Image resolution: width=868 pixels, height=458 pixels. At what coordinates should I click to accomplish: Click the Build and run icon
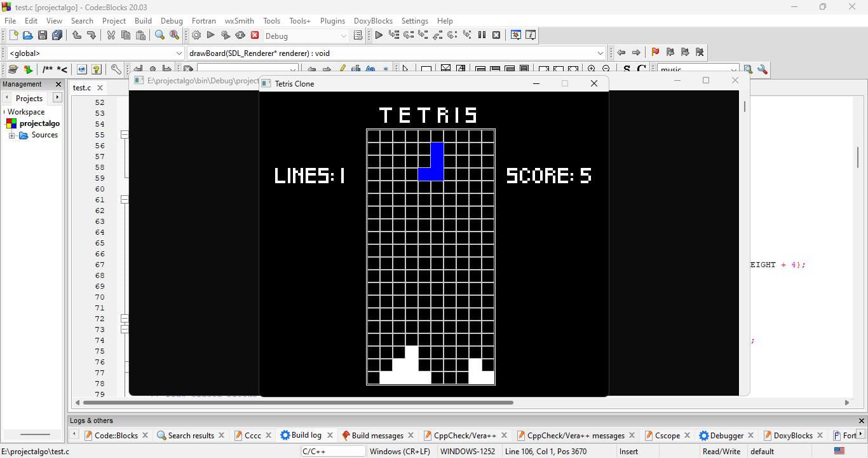225,36
